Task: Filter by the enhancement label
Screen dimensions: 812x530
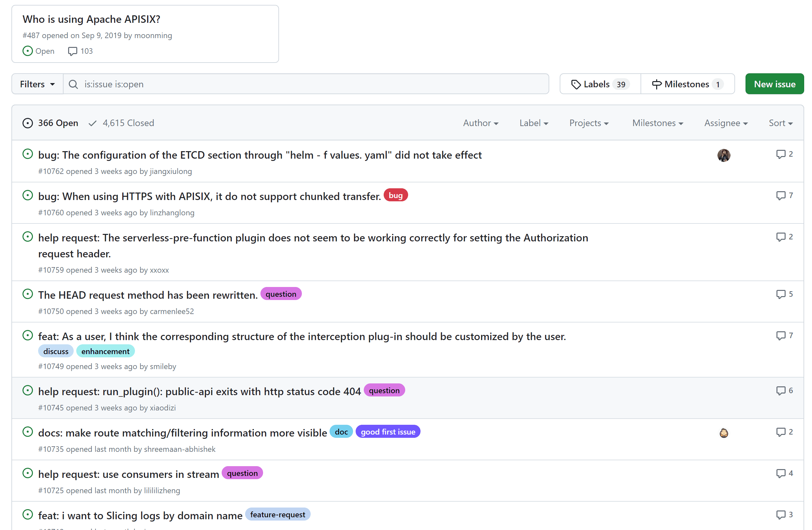Action: click(105, 351)
